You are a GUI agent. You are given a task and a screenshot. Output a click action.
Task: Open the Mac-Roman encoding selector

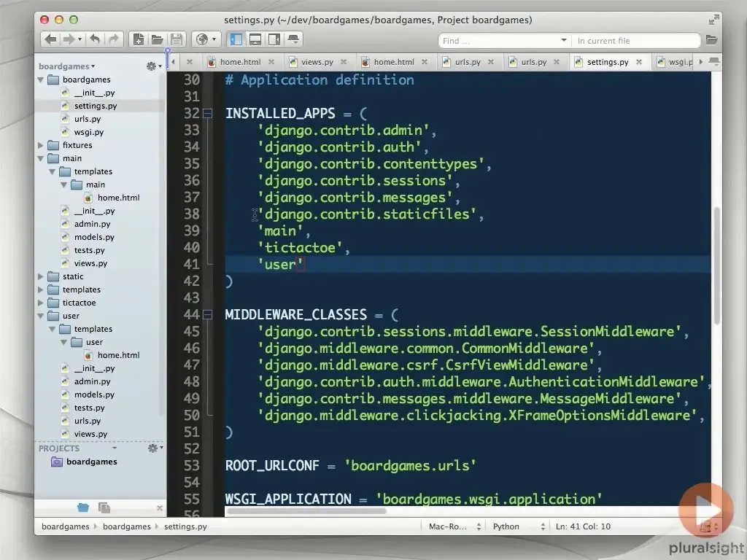[x=454, y=526]
